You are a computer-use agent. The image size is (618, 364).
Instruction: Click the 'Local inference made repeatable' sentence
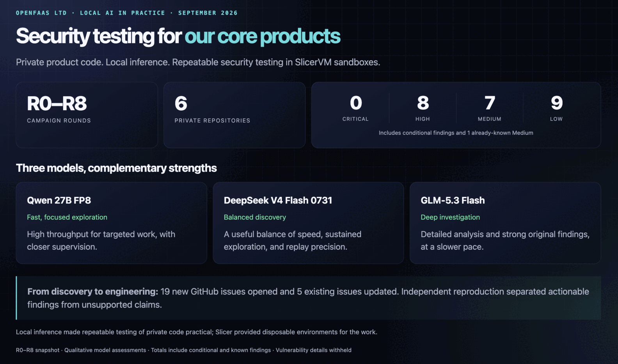197,332
